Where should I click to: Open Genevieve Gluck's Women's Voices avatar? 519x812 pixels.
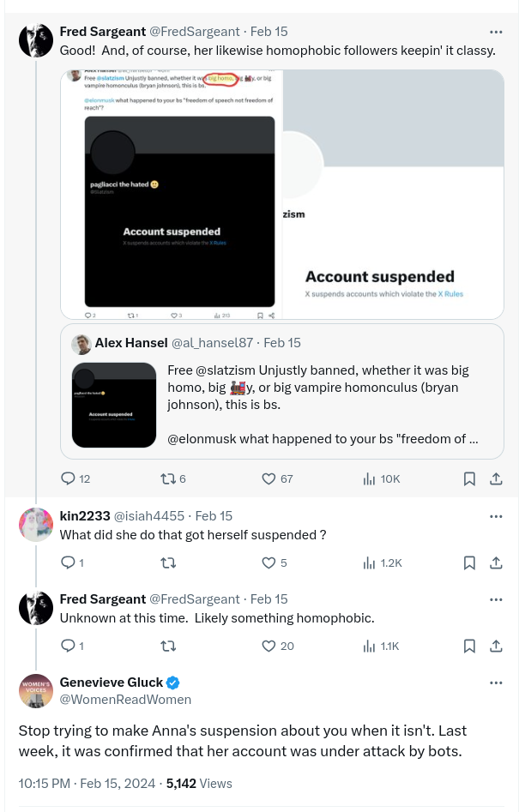[36, 691]
